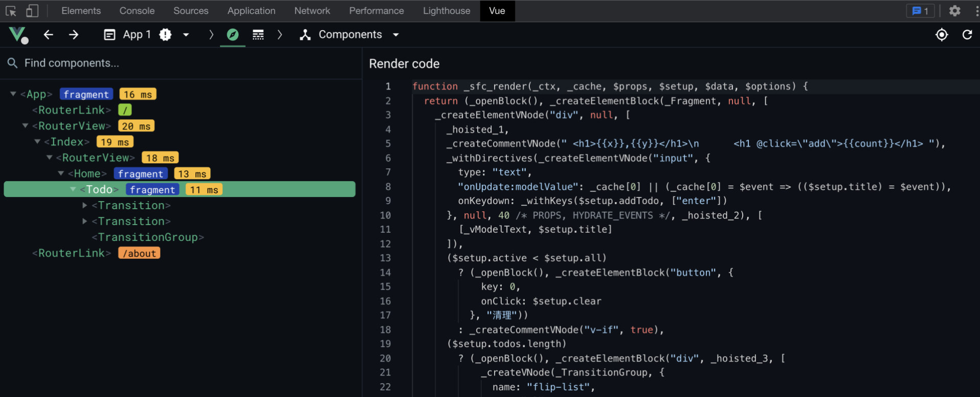980x397 pixels.
Task: Click the App 1 list icon
Action: pos(109,35)
